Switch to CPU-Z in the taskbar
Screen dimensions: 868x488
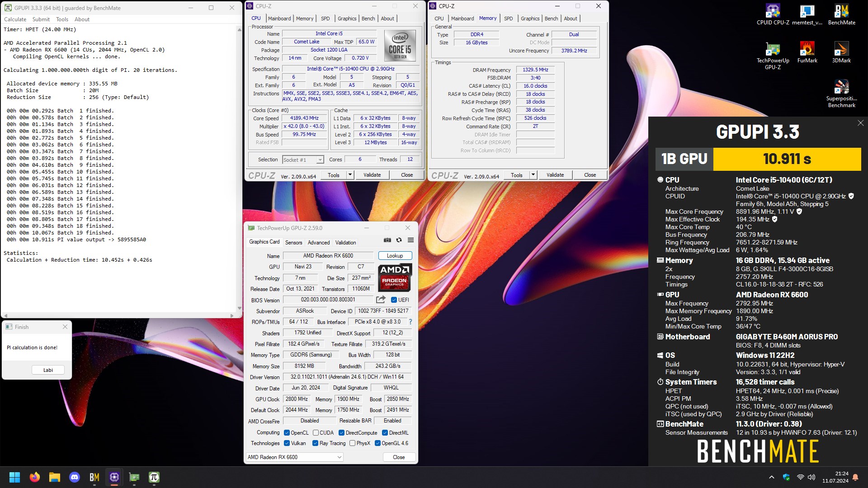coord(114,477)
